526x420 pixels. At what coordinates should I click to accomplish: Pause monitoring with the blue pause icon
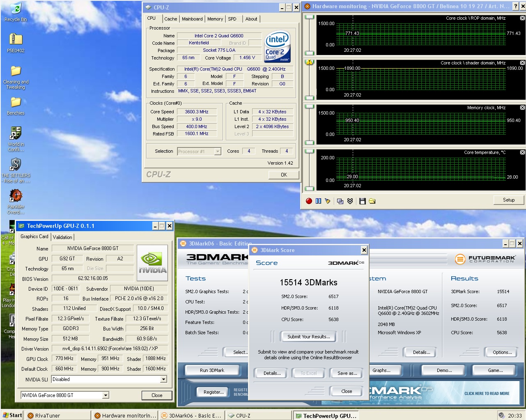click(x=318, y=201)
